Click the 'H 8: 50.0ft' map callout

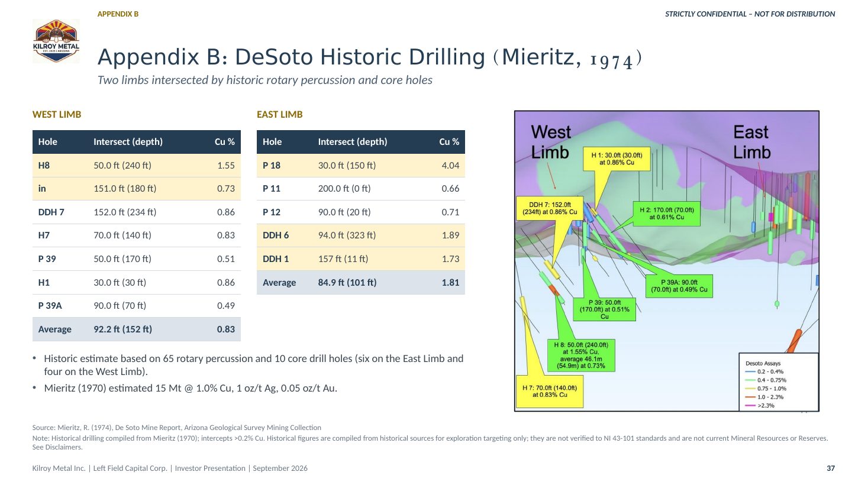click(580, 355)
